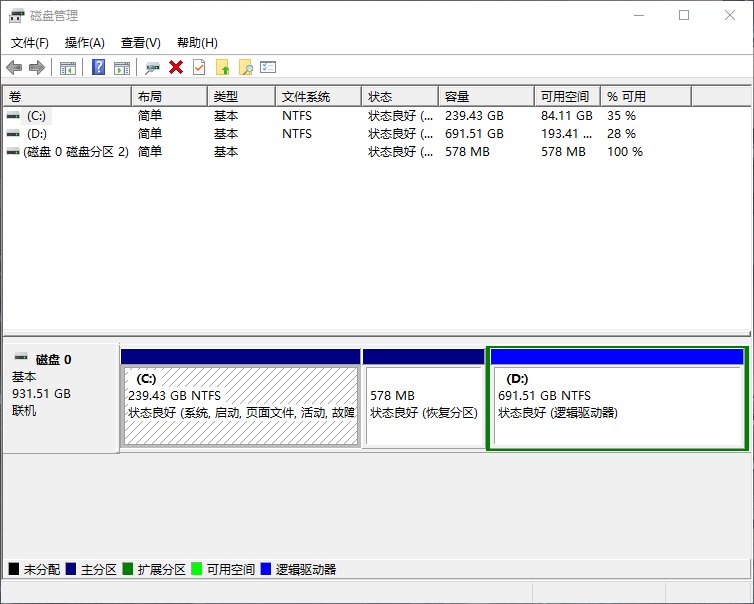Open the 操作(A) menu
Image resolution: width=754 pixels, height=604 pixels.
85,43
